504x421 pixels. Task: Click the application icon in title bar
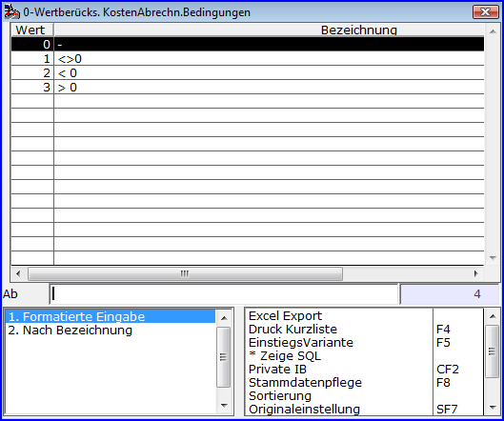(x=11, y=11)
